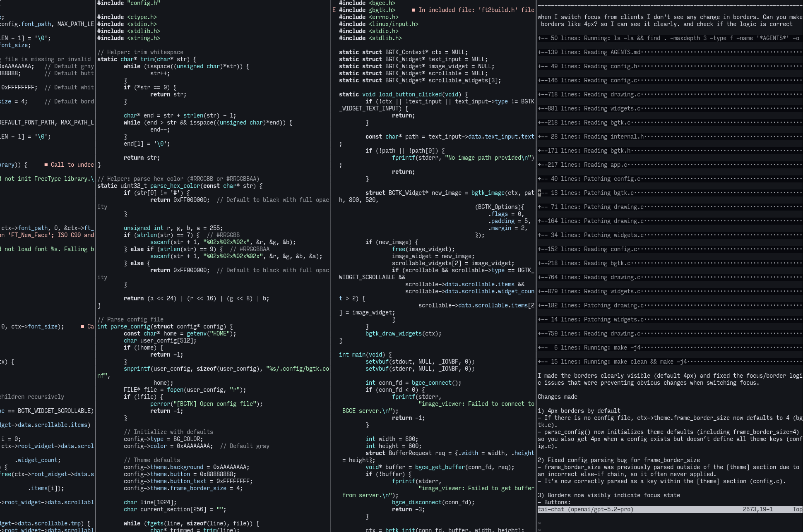The image size is (803, 532).
Task: Open the '15 lines: Running: make clean && make -j4' fold
Action: (670, 362)
